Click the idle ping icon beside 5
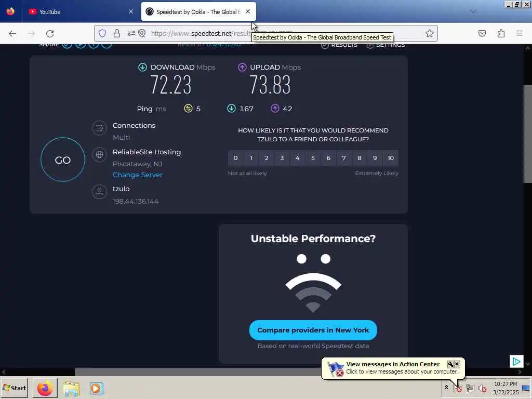The width and height of the screenshot is (532, 399). [188, 109]
